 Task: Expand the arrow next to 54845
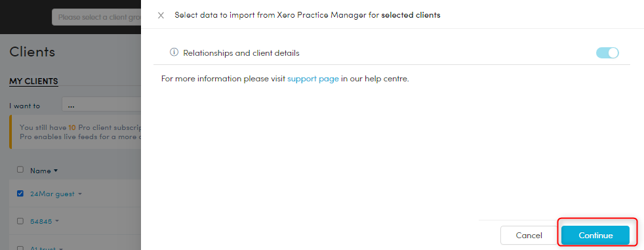(x=56, y=221)
